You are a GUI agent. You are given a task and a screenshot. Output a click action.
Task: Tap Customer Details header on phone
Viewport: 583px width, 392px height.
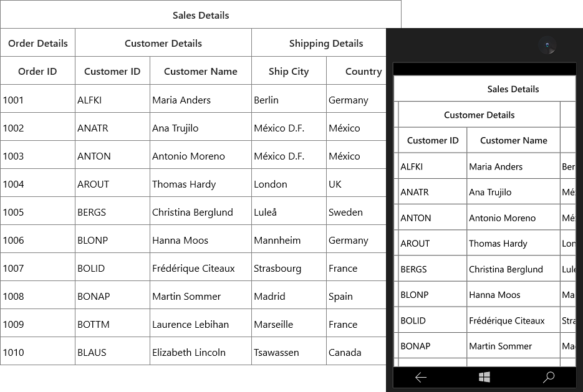(x=479, y=115)
